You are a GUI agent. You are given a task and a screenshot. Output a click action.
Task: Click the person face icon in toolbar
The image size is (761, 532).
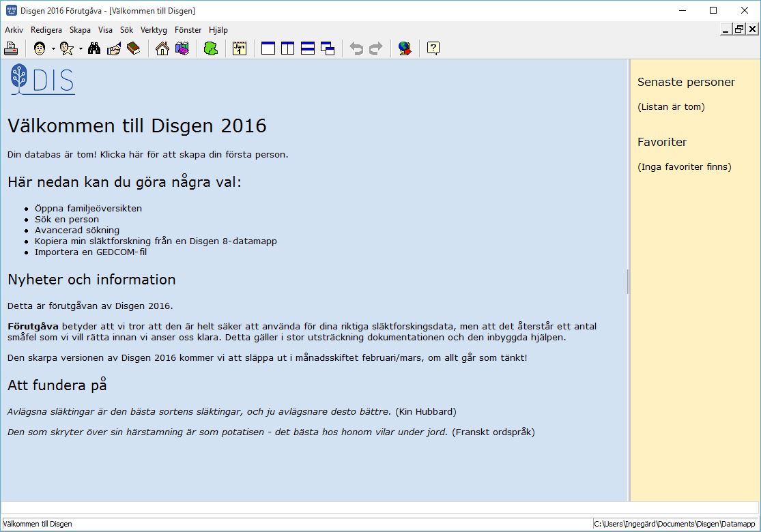(40, 48)
